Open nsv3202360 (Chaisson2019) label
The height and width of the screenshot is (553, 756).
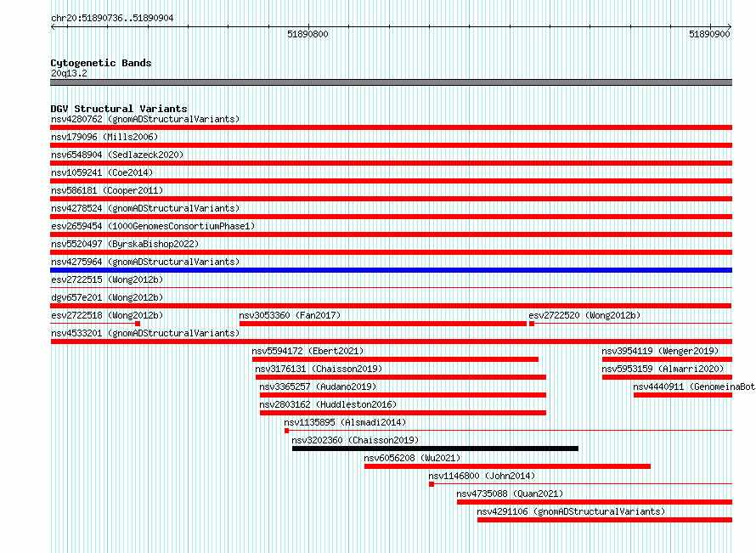355,440
